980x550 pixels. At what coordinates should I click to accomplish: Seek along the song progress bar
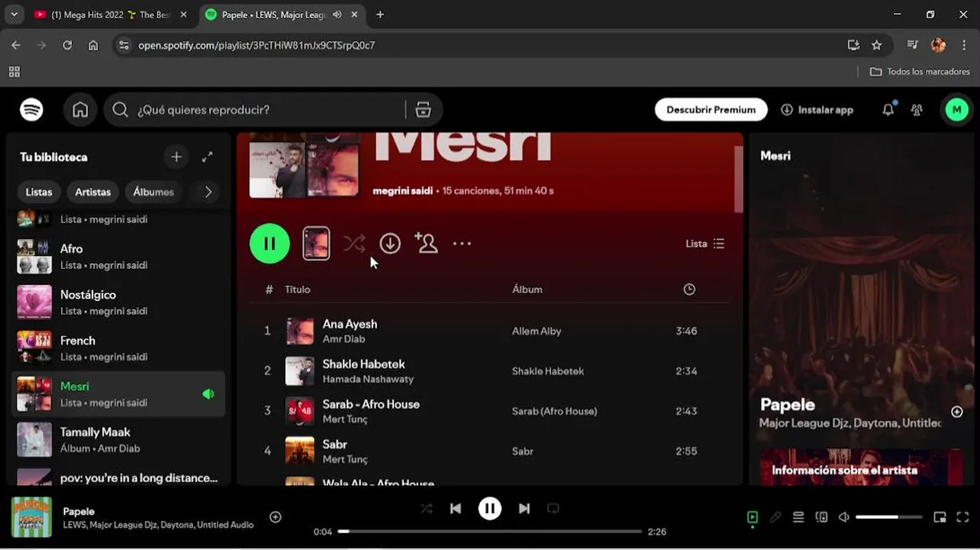pyautogui.click(x=490, y=532)
